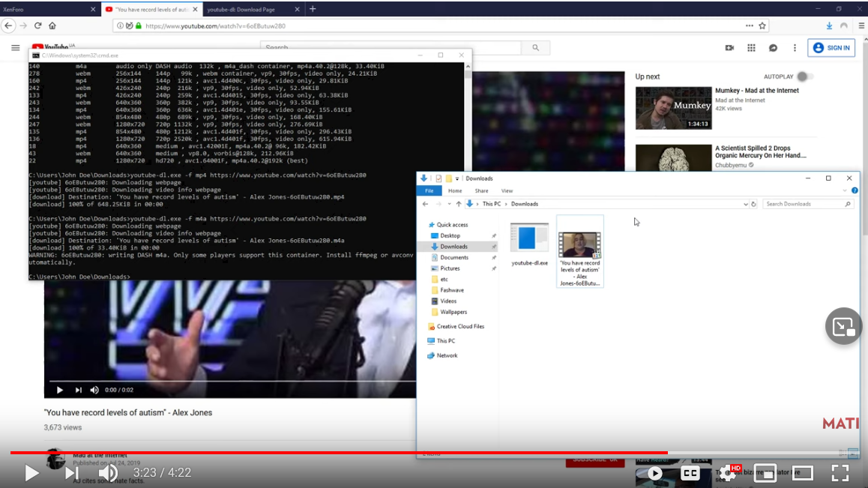Viewport: 868px width, 488px height.
Task: Open Firefox hamburger menu
Action: 861,25
